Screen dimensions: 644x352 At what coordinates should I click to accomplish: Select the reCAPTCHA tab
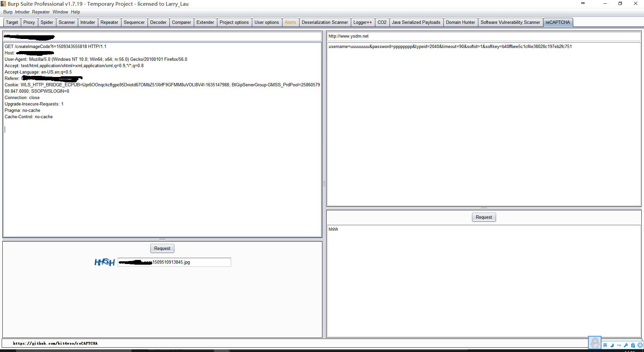pos(558,23)
